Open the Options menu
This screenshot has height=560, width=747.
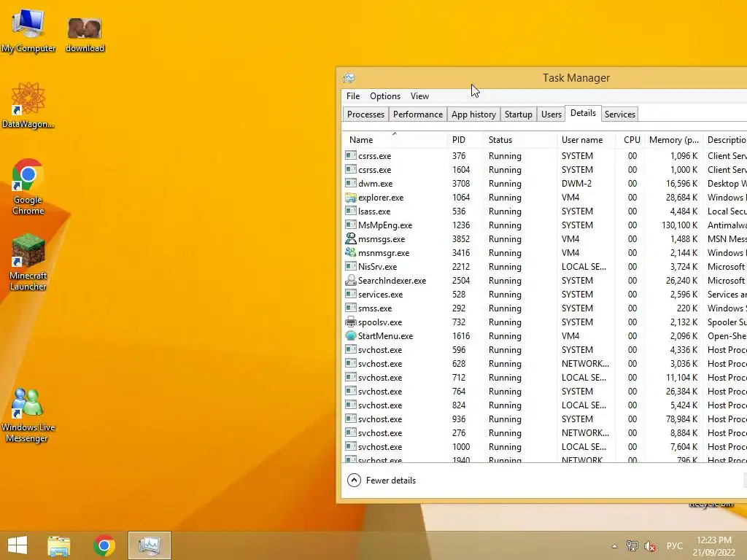pos(385,96)
